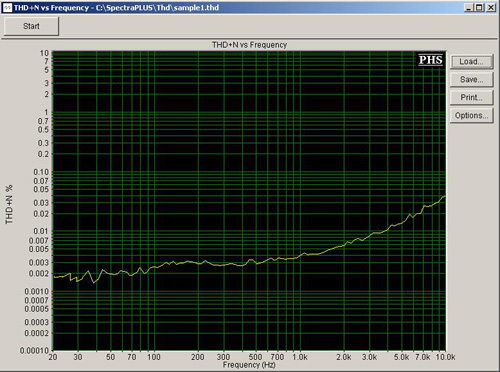Click the curve's start point at 20 Hz
This screenshot has height=372, width=500.
click(54, 277)
